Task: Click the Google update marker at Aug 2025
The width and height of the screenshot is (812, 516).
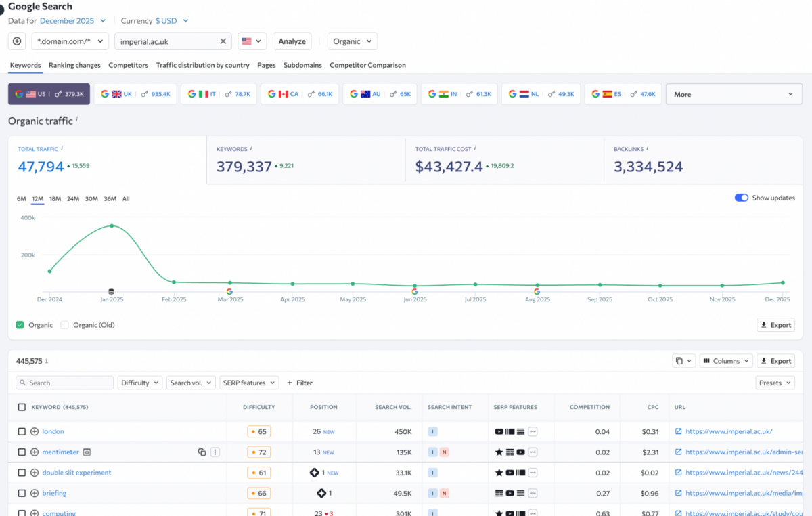Action: pyautogui.click(x=537, y=291)
